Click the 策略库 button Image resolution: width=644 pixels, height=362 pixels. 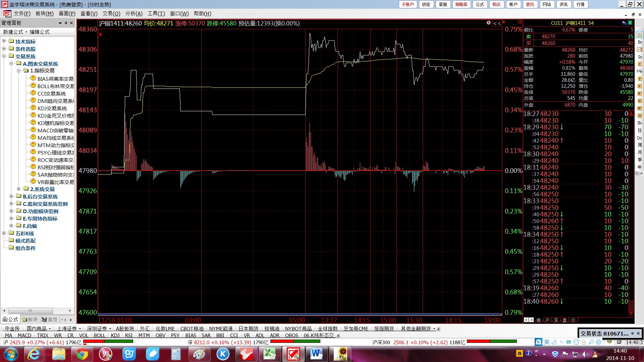461,4
